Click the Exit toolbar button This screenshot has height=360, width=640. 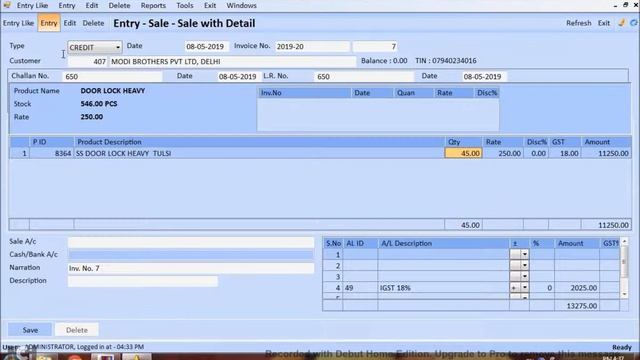[604, 23]
